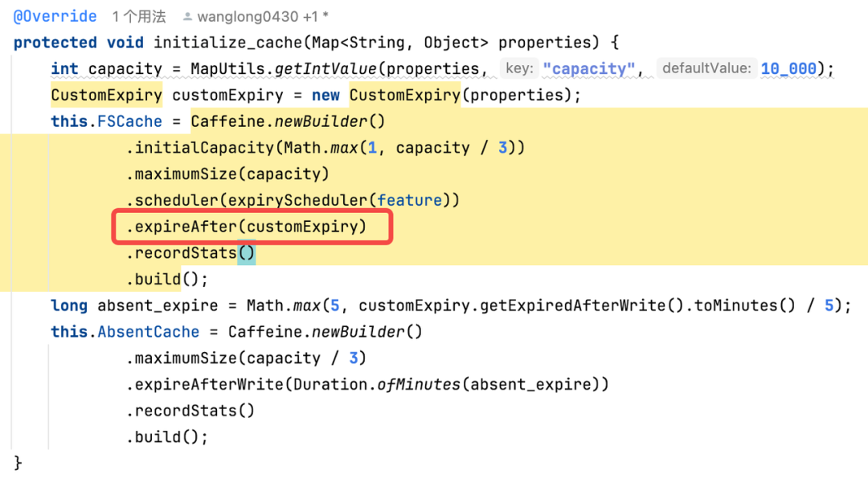Click the closing brace of the method

pyautogui.click(x=18, y=463)
